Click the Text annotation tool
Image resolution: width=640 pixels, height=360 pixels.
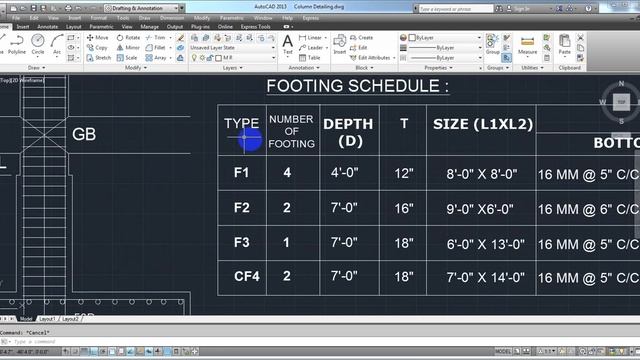click(288, 44)
